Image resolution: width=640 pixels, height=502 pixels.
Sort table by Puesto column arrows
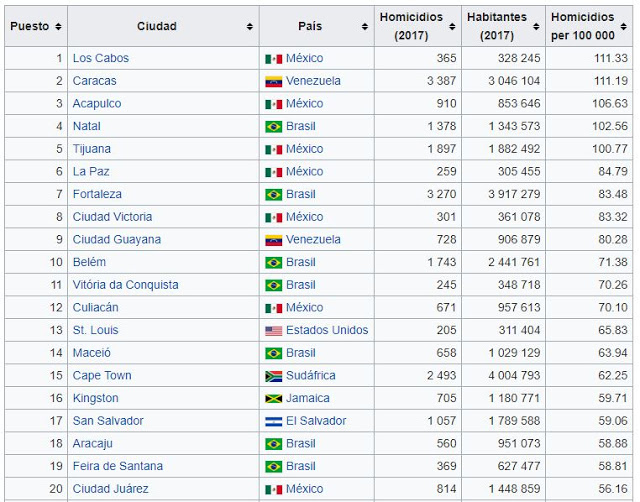click(x=58, y=26)
